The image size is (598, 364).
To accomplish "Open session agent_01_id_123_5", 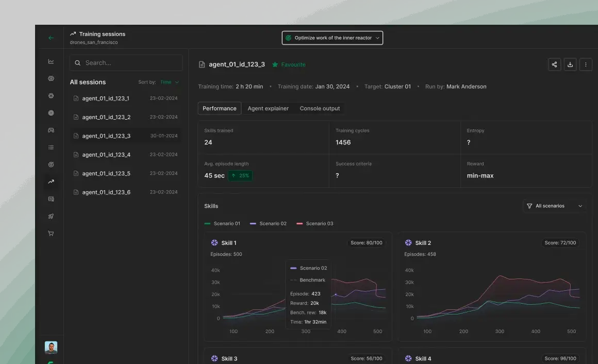I will pyautogui.click(x=126, y=173).
